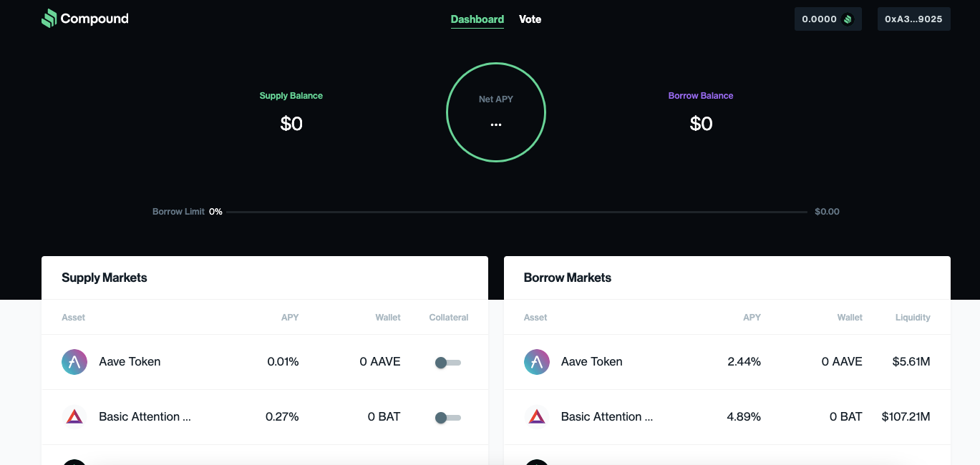Open the 0.0000 COMP balance button
The image size is (980, 465).
(x=828, y=19)
